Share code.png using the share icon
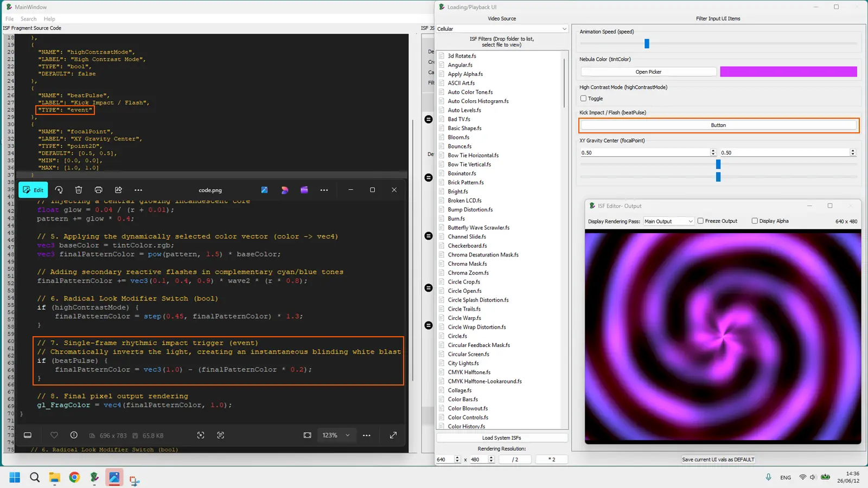Screen dimensions: 868x488 118,190
